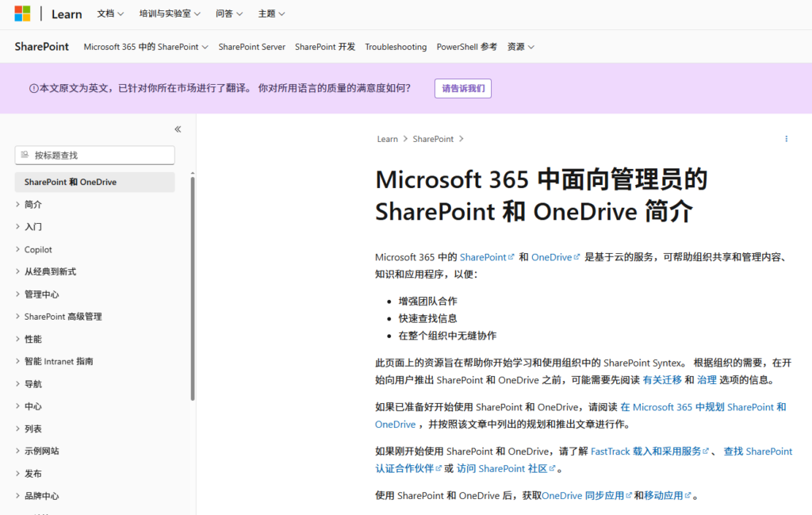Select SharePoint 和 OneDrive sidebar item
Viewport: 812px width, 515px height.
pos(95,182)
